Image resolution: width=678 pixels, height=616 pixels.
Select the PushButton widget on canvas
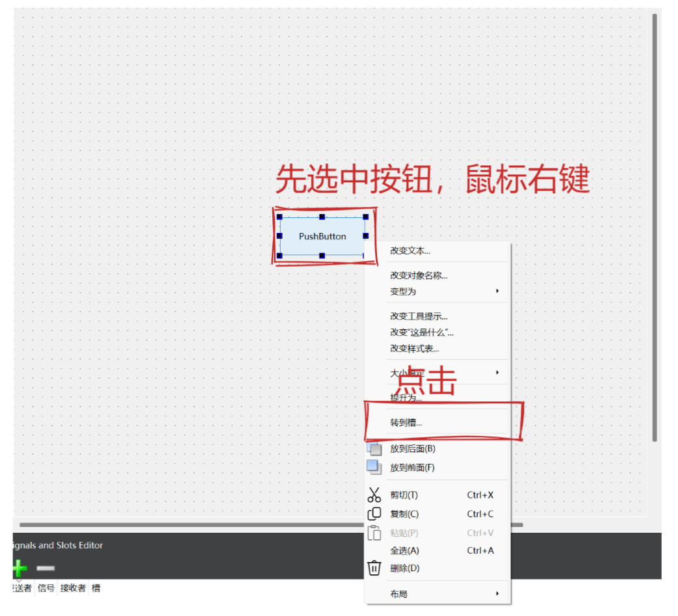322,236
